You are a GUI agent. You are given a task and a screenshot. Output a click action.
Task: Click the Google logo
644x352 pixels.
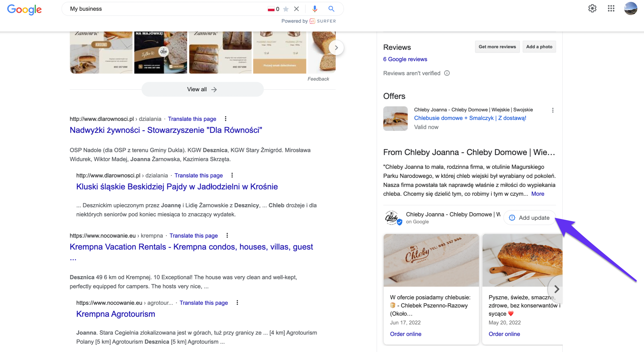[x=24, y=9]
